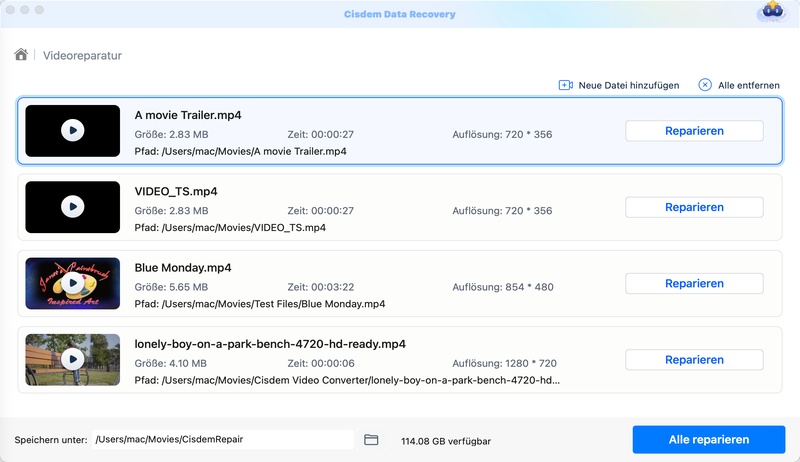
Task: Select the VIDEO_TS.mp4 file name
Action: pos(176,192)
